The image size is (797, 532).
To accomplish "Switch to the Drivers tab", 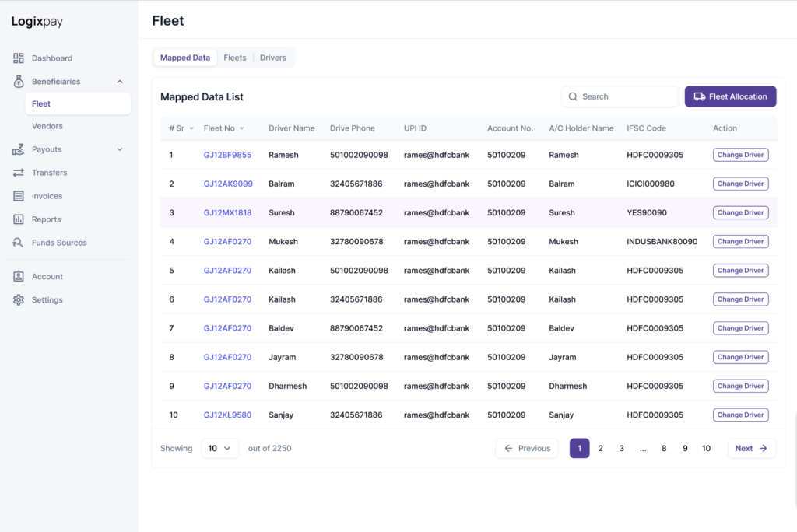I will [x=272, y=58].
